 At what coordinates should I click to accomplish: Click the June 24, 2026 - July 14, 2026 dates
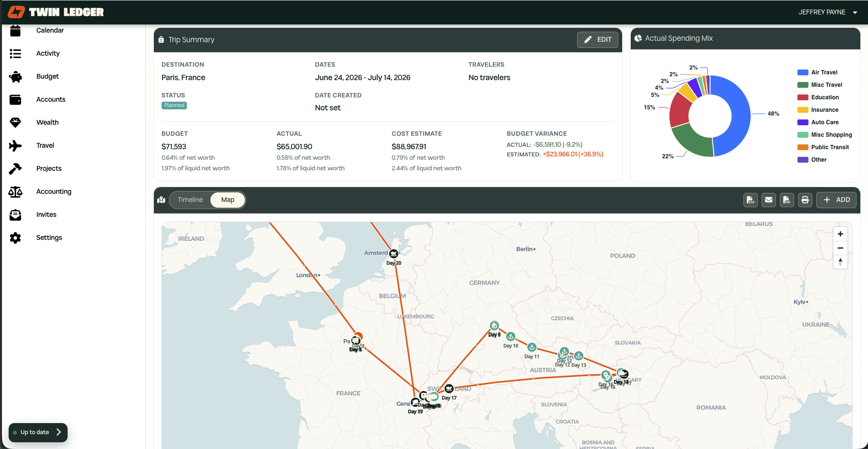pyautogui.click(x=363, y=78)
